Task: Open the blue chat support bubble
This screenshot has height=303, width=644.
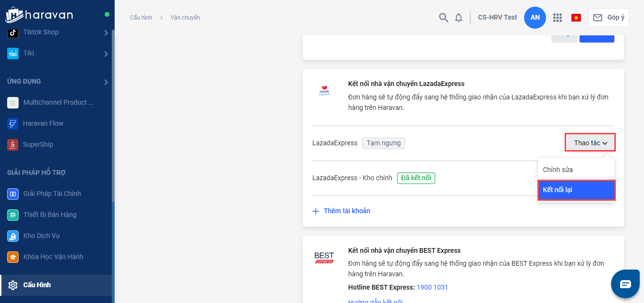Action: (x=625, y=284)
